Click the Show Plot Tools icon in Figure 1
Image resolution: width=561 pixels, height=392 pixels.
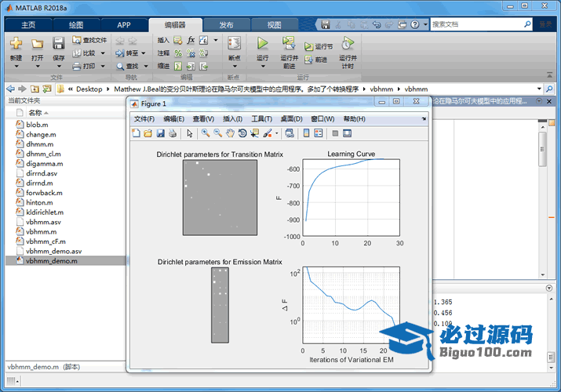pos(347,133)
